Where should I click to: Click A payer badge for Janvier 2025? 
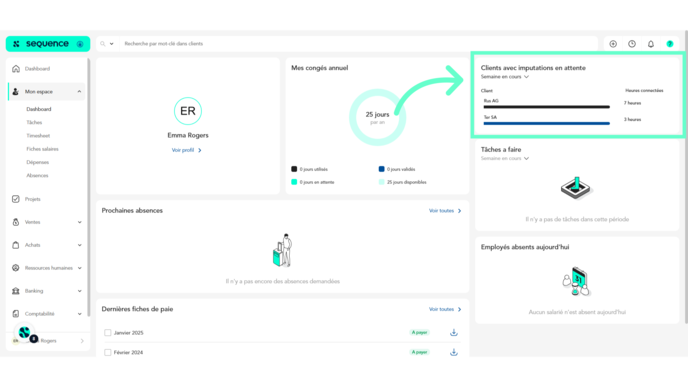pos(419,333)
